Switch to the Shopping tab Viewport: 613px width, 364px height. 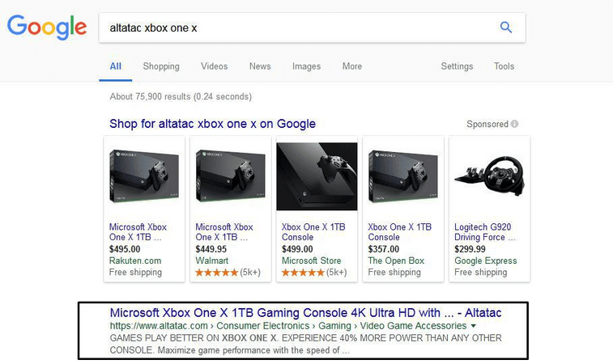161,66
